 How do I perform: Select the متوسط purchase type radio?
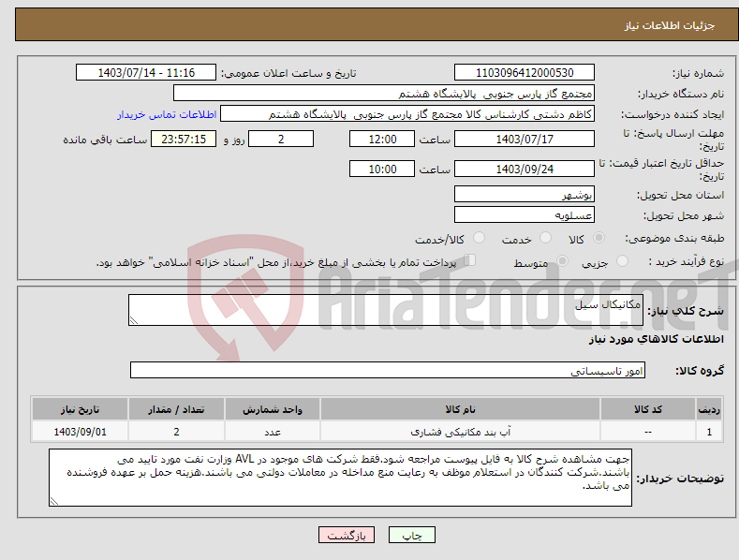coord(562,260)
